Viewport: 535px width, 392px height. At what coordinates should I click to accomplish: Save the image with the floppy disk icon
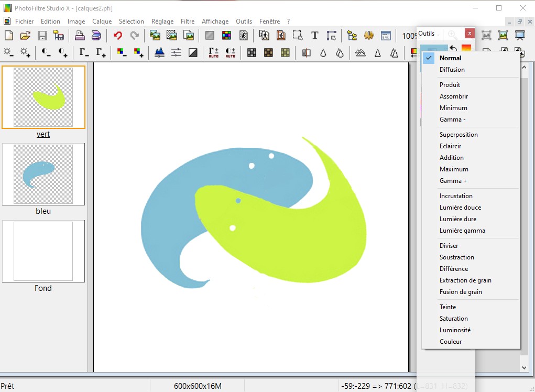[x=42, y=36]
